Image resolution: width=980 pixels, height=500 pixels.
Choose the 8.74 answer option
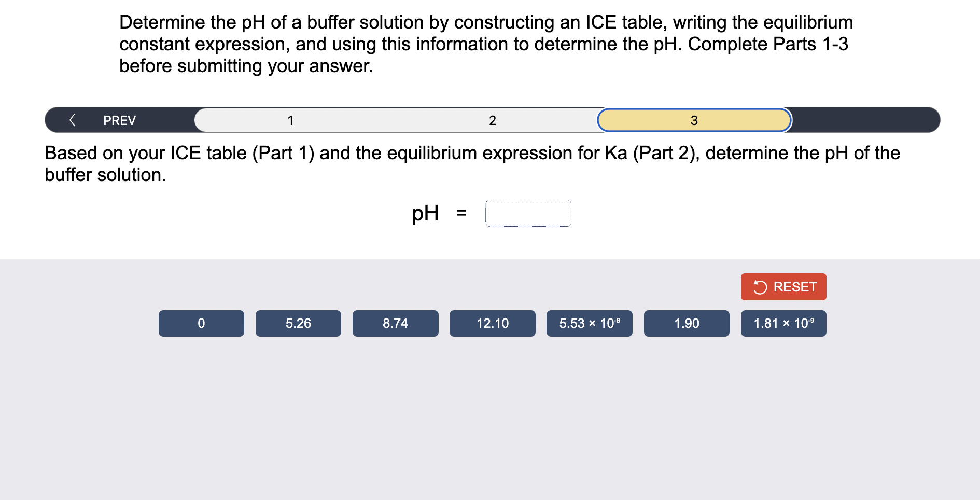pos(395,323)
